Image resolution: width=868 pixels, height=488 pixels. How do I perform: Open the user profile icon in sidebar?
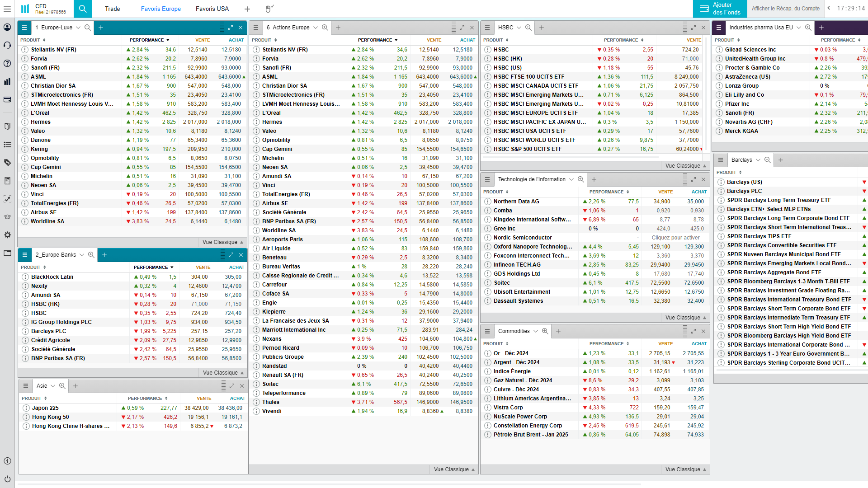point(7,27)
